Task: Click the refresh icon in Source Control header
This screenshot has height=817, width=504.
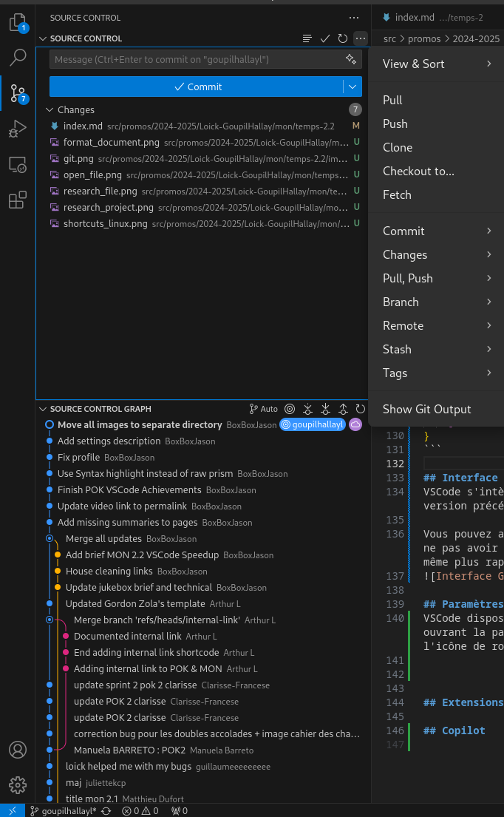Action: tap(342, 38)
